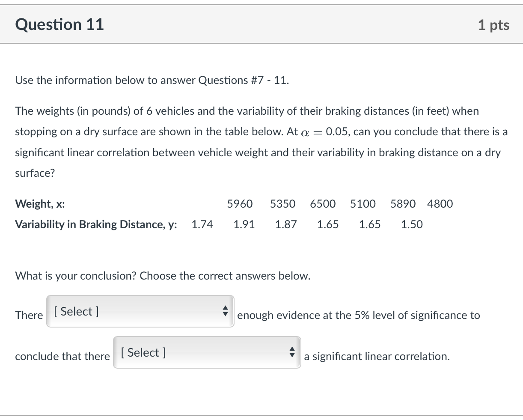Click the word 'There' before the first dropdown
The width and height of the screenshot is (523, 420).
point(29,315)
